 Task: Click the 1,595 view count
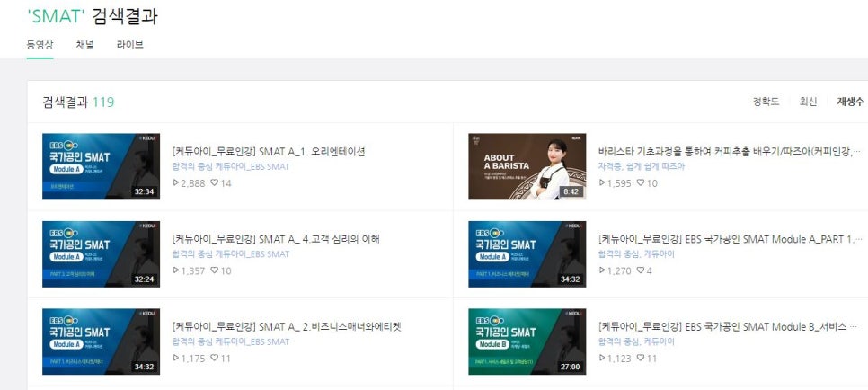[x=619, y=182]
